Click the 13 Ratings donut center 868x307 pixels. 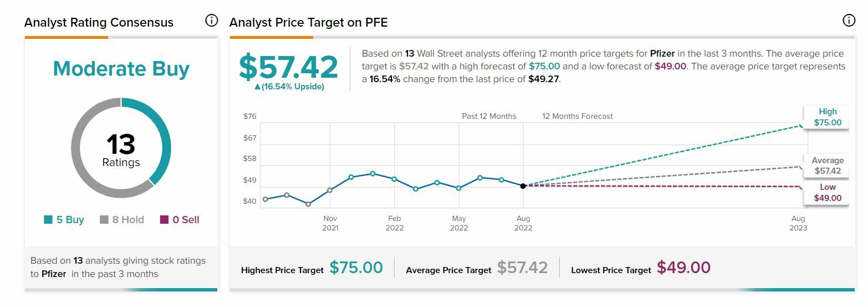(121, 148)
